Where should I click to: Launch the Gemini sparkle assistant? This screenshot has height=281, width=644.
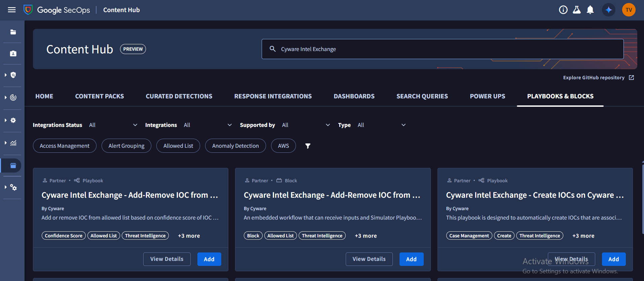608,10
